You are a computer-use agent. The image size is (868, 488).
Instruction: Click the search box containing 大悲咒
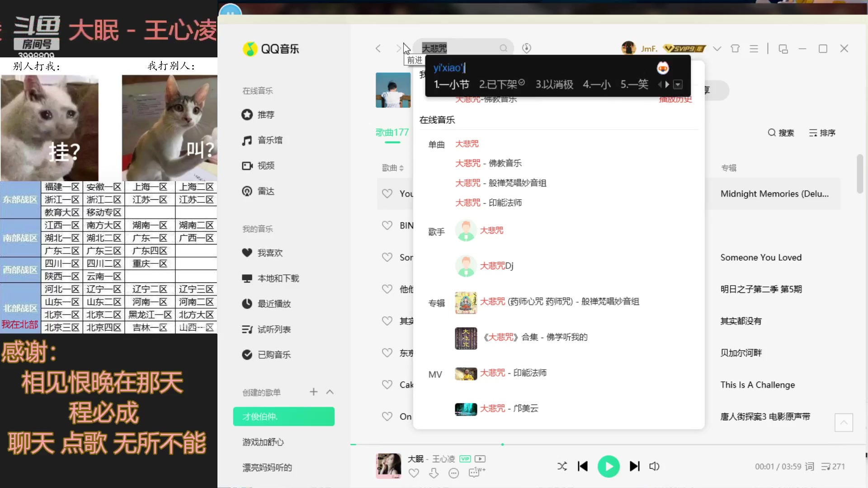click(464, 48)
